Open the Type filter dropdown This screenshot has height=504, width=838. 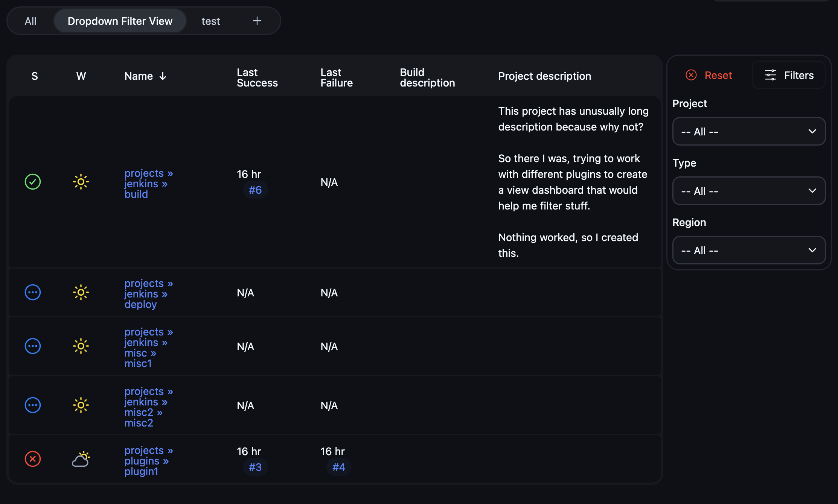point(748,191)
